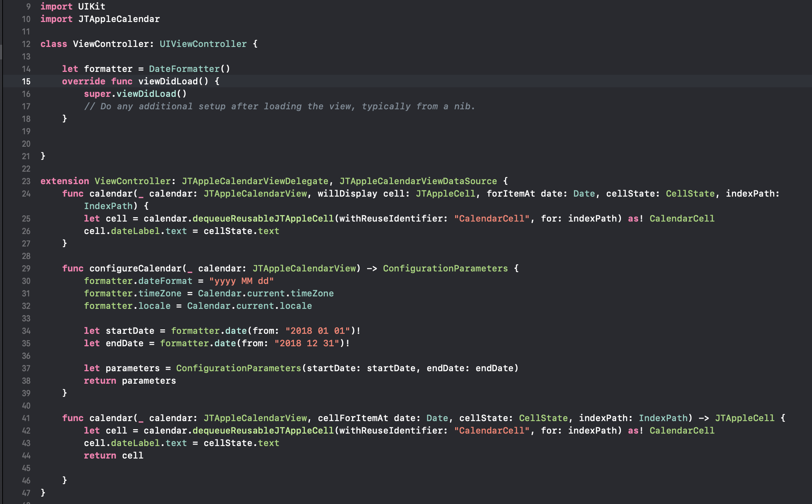Screen dimensions: 812x504
Task: Click 'formatter.dateFormat' on line 30
Action: point(138,281)
